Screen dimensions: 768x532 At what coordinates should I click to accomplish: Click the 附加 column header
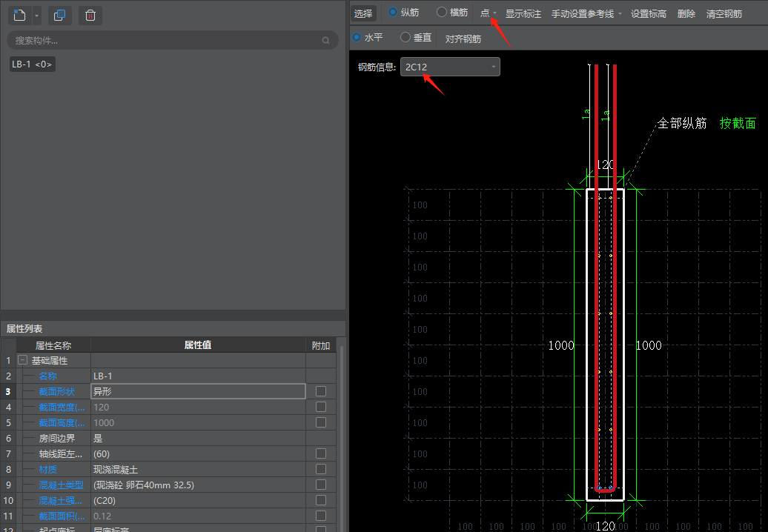(321, 345)
